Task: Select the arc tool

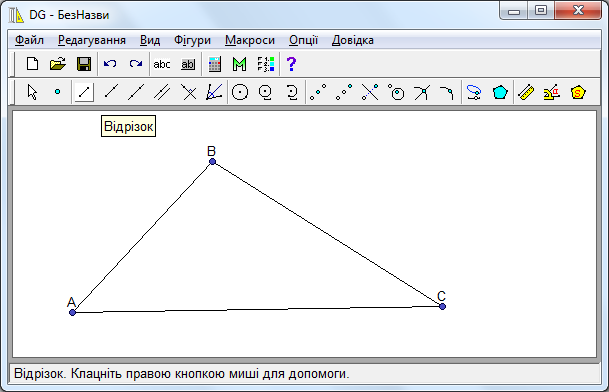Action: pyautogui.click(x=292, y=92)
